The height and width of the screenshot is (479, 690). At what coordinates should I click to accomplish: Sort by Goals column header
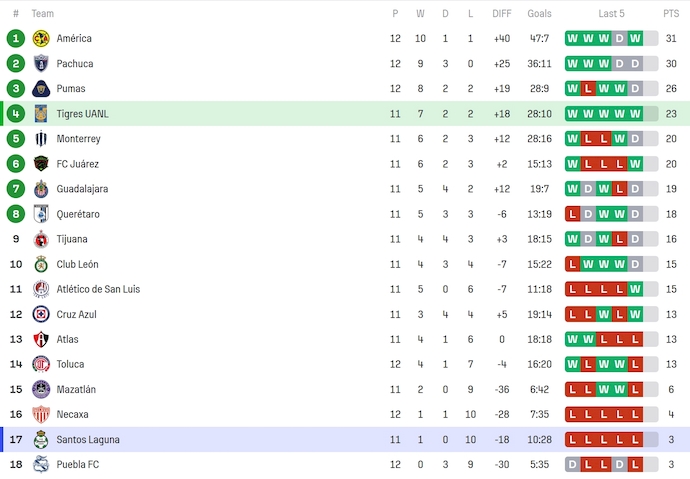pos(539,14)
